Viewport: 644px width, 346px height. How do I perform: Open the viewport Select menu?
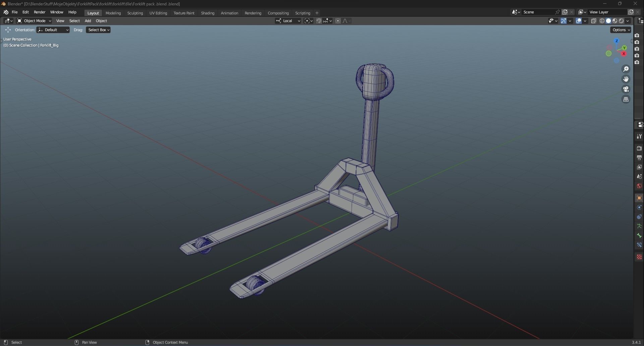74,21
